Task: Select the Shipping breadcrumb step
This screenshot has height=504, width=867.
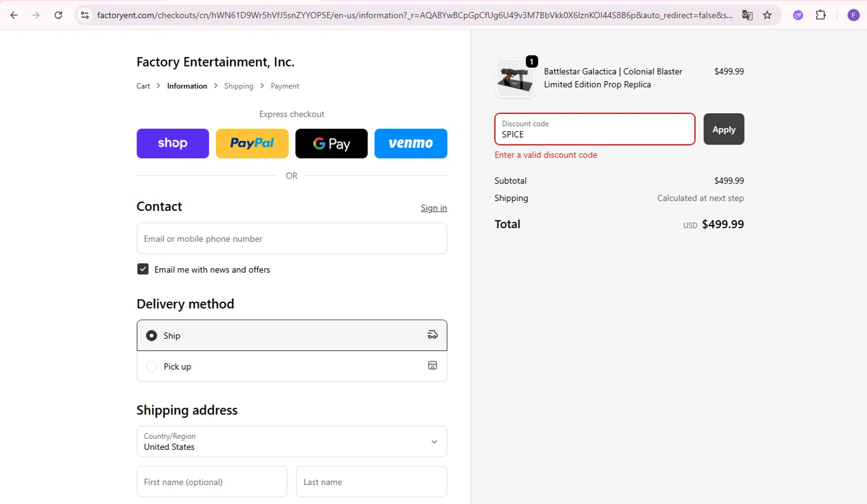Action: pyautogui.click(x=239, y=86)
